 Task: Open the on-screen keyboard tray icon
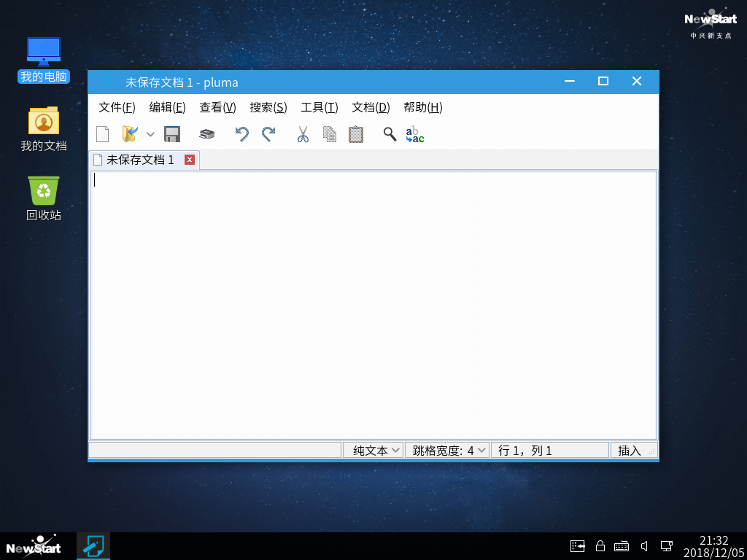[622, 546]
